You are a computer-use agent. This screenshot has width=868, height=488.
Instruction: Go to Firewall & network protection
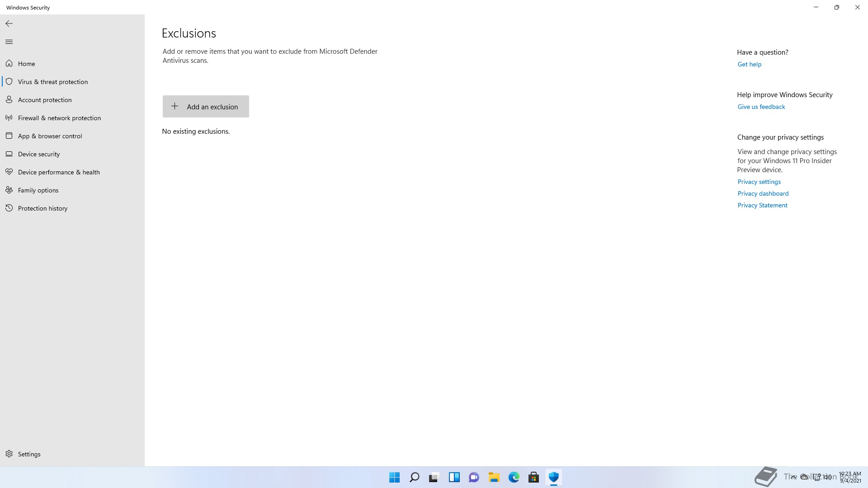(72, 118)
